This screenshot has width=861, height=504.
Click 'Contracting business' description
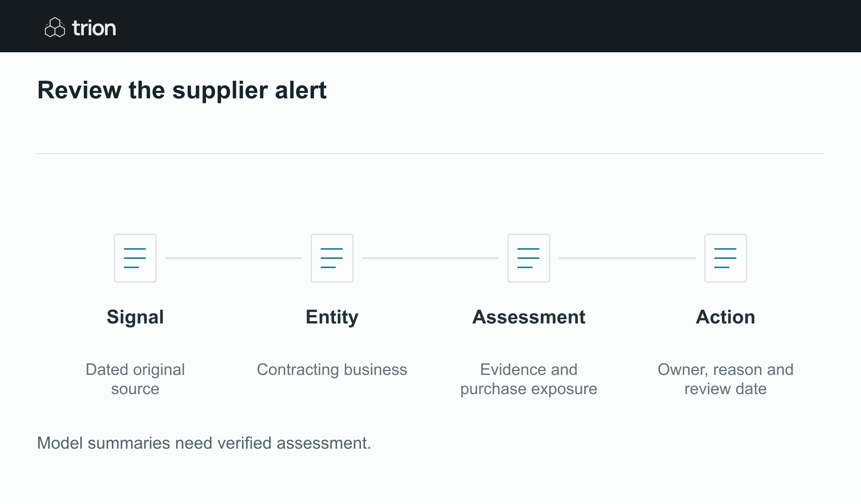[332, 370]
